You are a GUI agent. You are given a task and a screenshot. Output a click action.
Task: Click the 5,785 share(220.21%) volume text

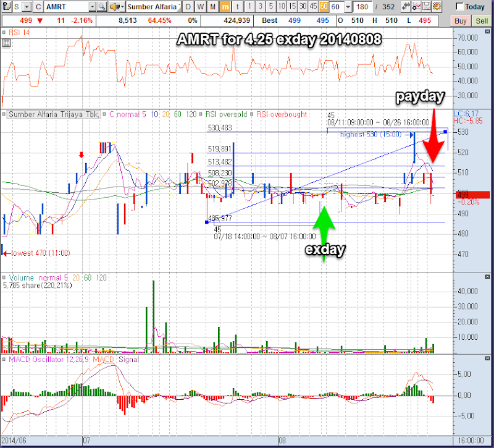[38, 285]
